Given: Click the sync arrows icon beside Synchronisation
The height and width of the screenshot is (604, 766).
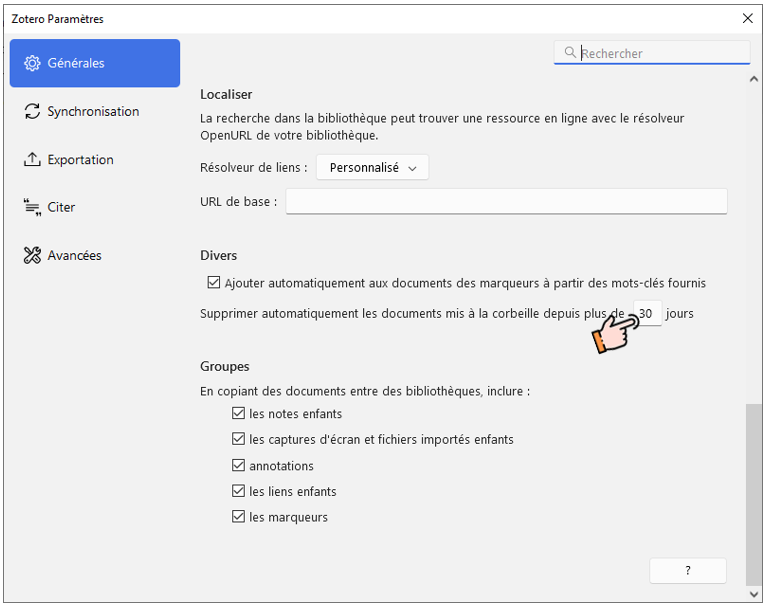Looking at the screenshot, I should pos(32,111).
